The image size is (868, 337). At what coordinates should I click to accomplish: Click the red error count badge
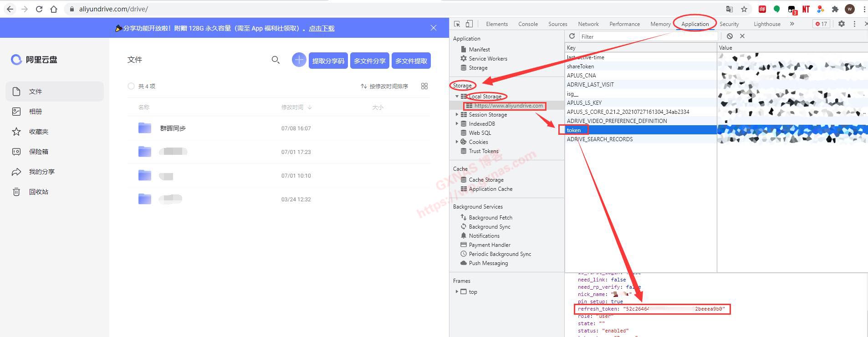(x=822, y=24)
